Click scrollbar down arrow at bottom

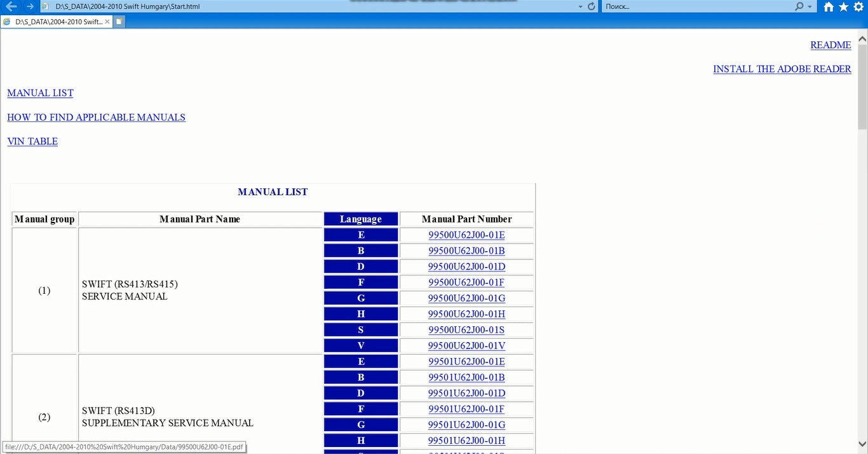(862, 444)
